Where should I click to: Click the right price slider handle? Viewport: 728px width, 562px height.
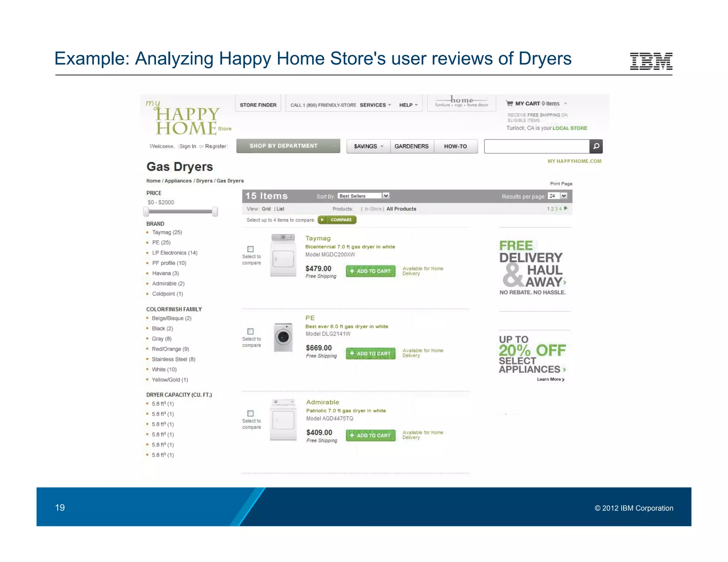pyautogui.click(x=215, y=211)
